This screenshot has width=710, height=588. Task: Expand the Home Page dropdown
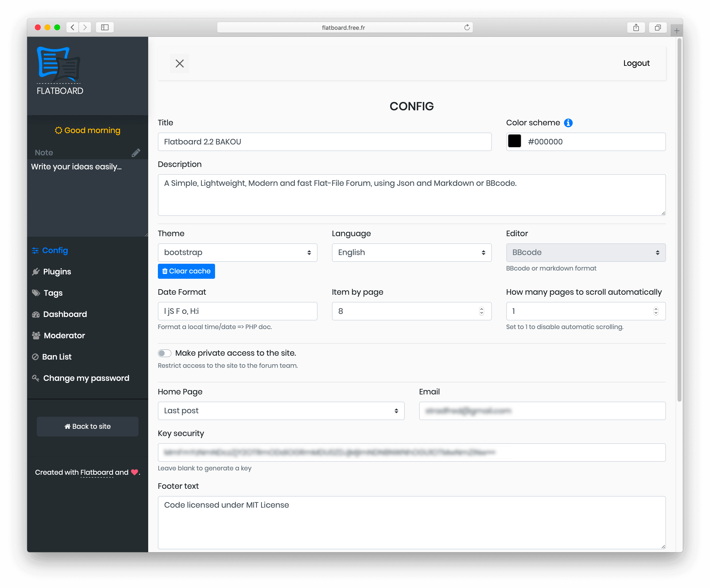point(281,411)
